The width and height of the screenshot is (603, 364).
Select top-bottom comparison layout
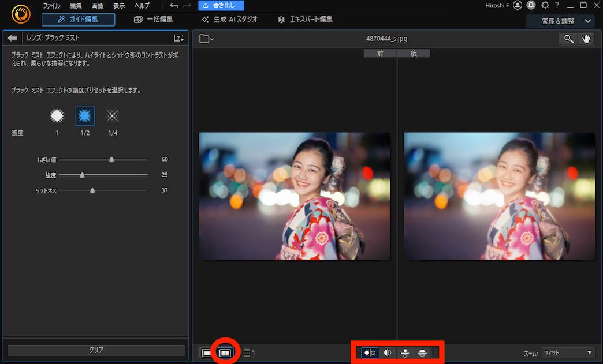[x=404, y=352]
